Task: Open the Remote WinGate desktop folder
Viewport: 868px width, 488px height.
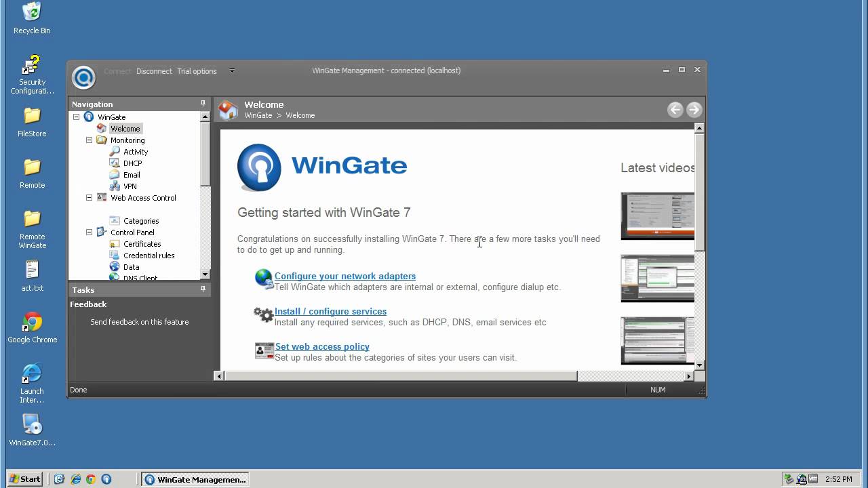Action: [32, 230]
